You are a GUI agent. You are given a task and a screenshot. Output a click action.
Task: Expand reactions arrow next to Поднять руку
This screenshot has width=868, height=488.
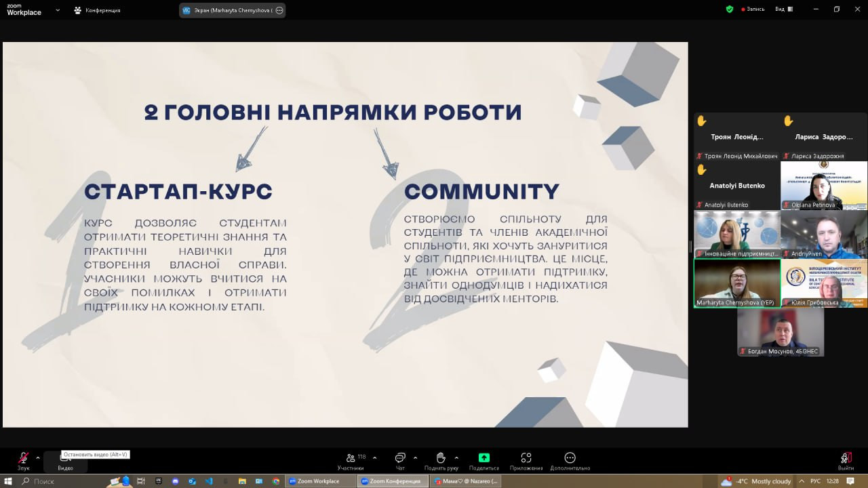pyautogui.click(x=456, y=457)
